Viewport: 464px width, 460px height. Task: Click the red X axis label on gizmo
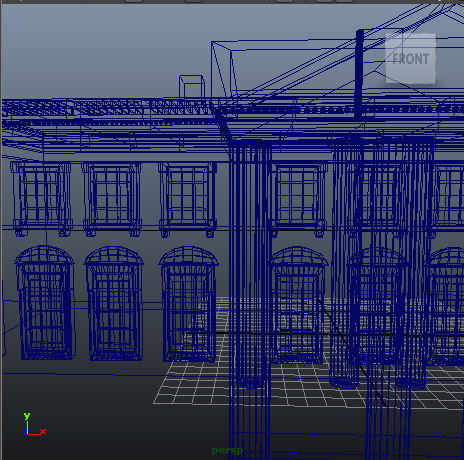pyautogui.click(x=43, y=432)
